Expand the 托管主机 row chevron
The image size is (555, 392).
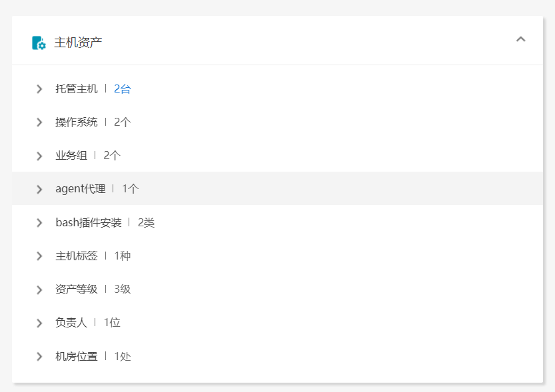(39, 89)
